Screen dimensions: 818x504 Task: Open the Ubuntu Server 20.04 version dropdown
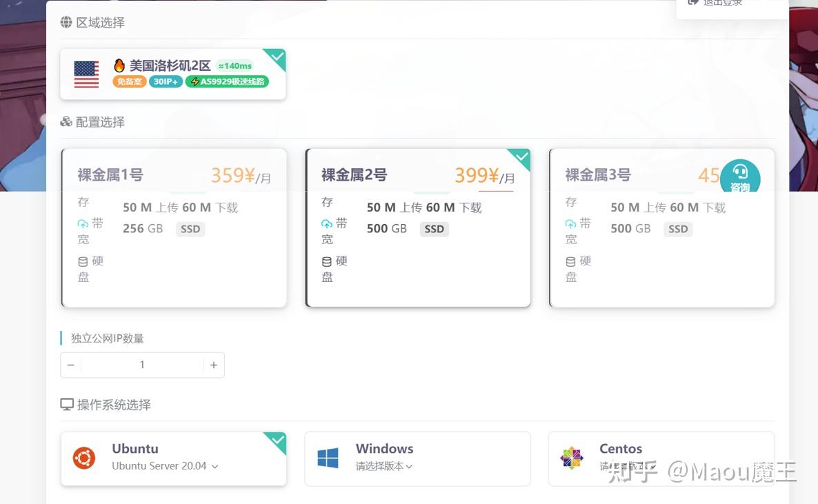pyautogui.click(x=214, y=466)
